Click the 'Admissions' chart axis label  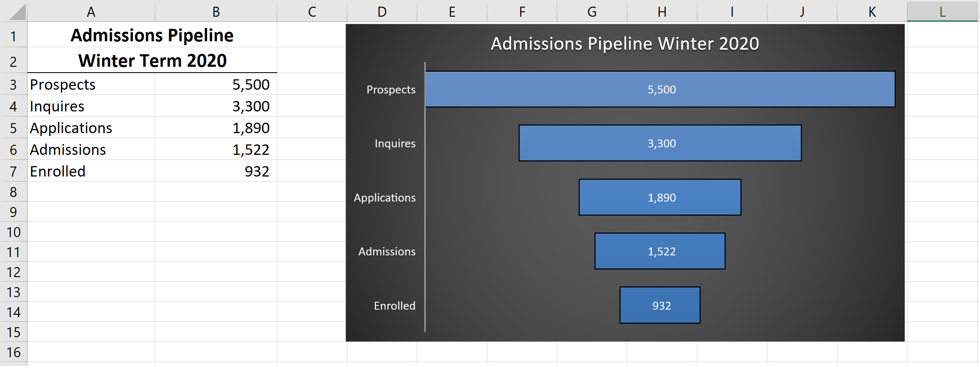(x=387, y=252)
